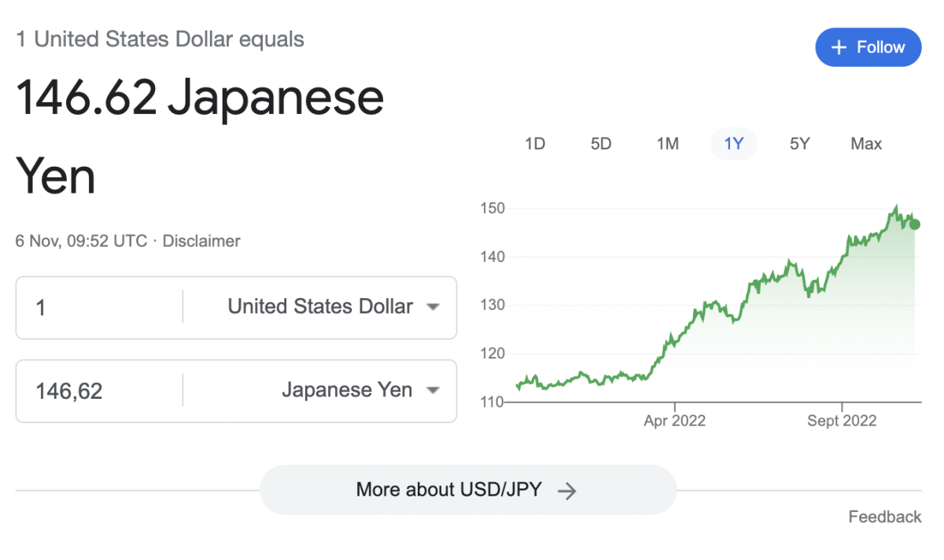Send Feedback on this result
944x560 pixels.
point(885,517)
